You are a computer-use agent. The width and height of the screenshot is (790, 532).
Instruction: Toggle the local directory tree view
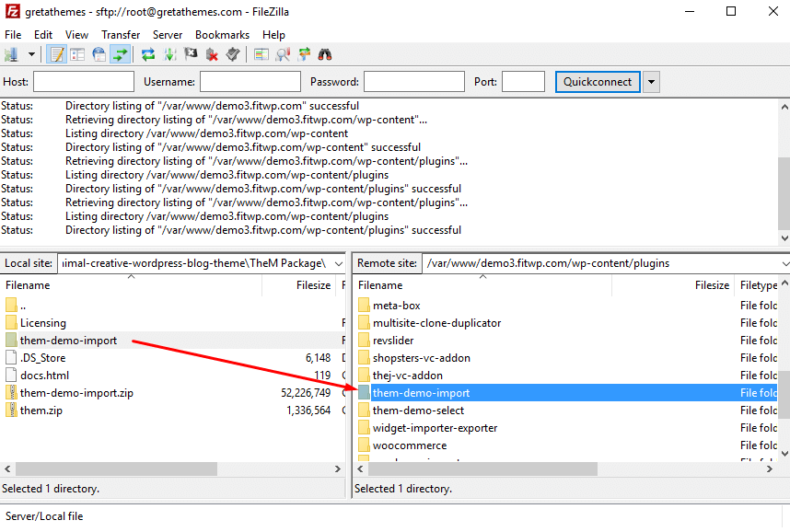[77, 54]
